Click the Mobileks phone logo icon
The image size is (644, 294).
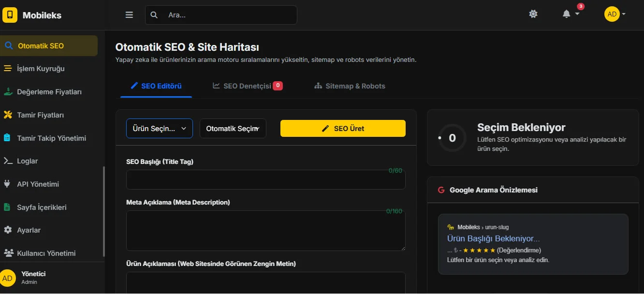coord(10,15)
